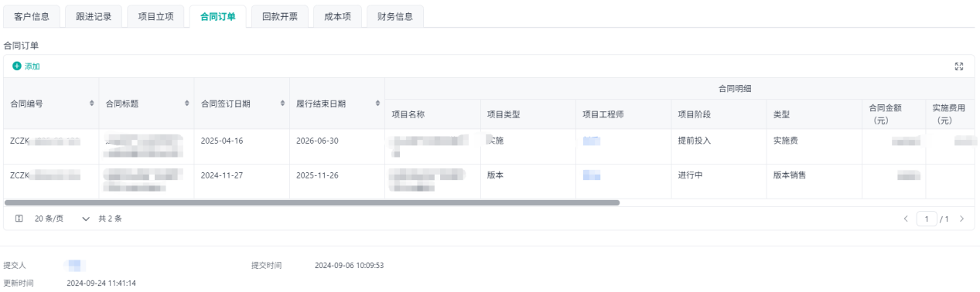Click the page number input field
The width and height of the screenshot is (980, 292).
(x=927, y=219)
